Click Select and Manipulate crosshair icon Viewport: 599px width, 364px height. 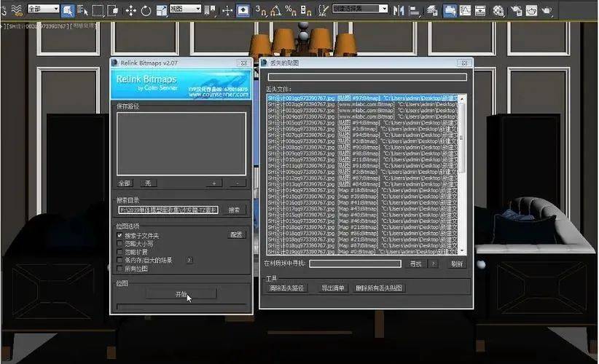pyautogui.click(x=227, y=10)
